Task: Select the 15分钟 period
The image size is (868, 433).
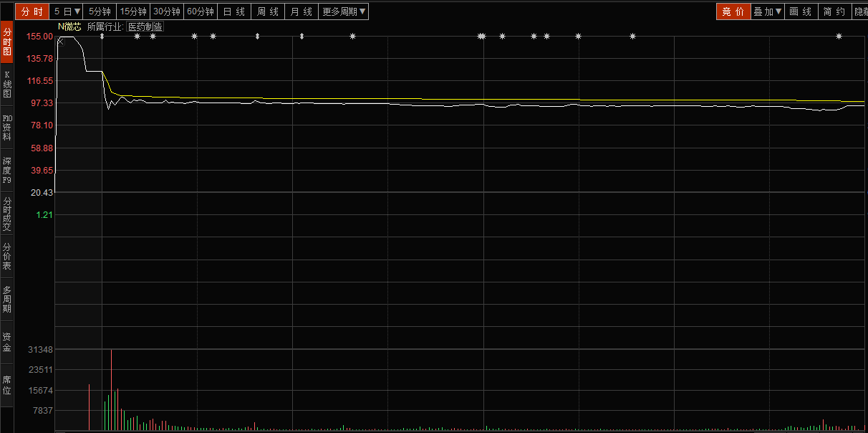Action: (x=133, y=11)
